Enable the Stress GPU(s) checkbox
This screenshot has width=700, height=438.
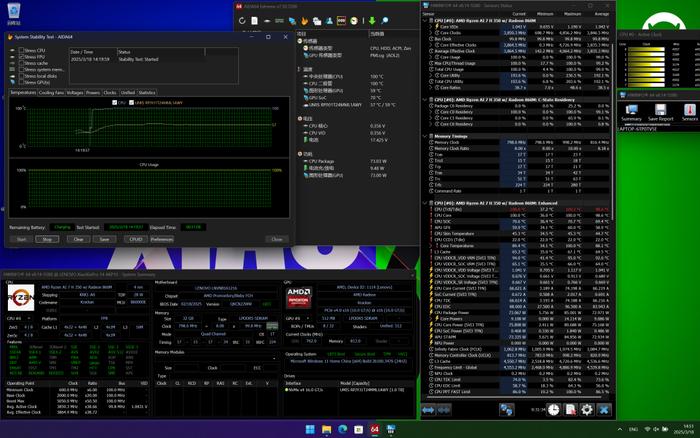(21, 82)
